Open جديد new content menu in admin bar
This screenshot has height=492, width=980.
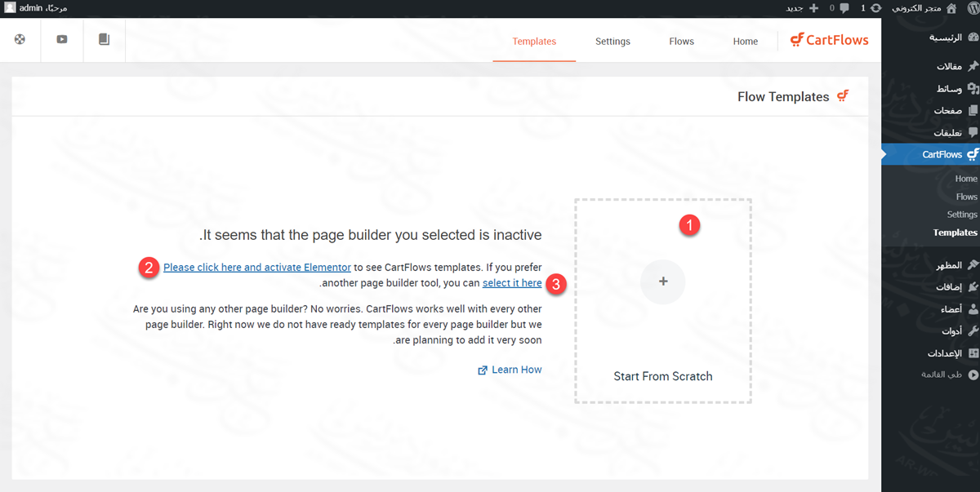click(x=802, y=7)
